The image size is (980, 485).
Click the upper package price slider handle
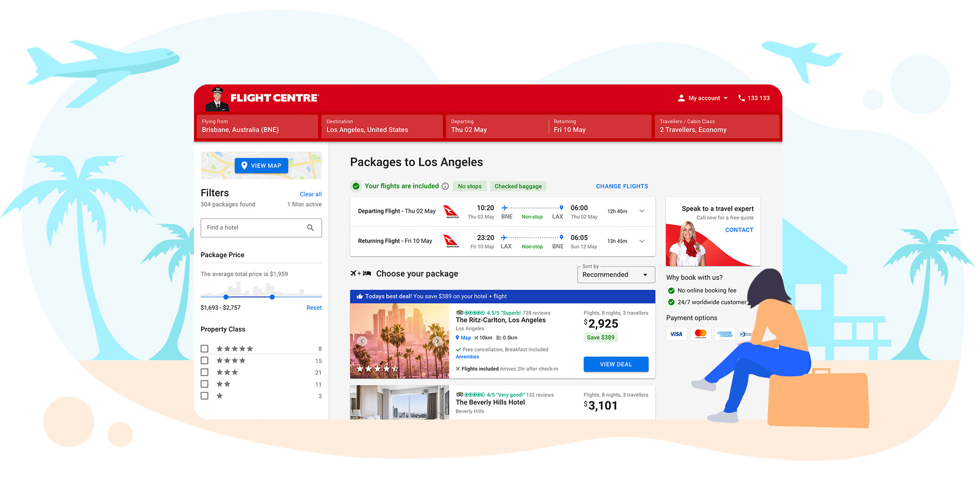tap(272, 297)
